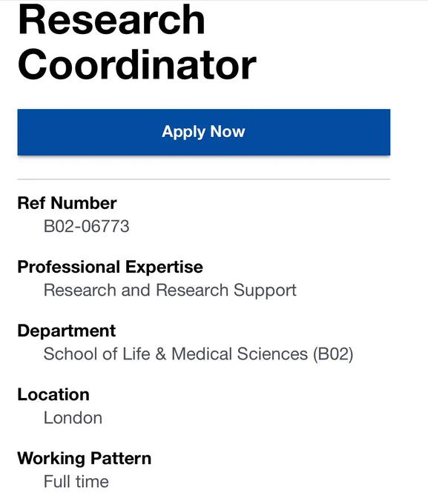
Task: Click the Professional Expertise label
Action: (x=110, y=267)
